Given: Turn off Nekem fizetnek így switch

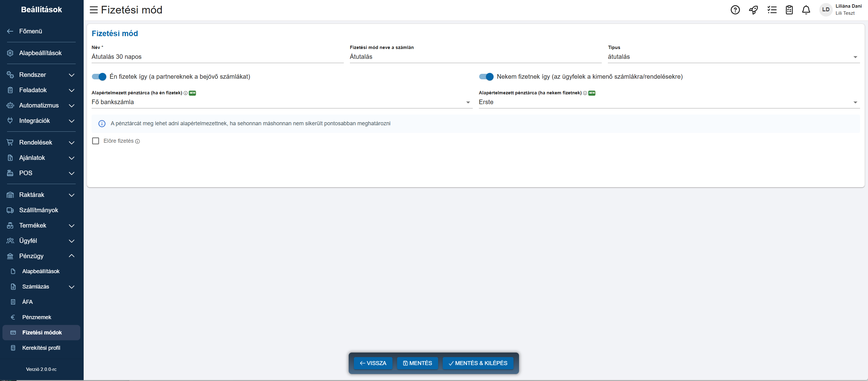Looking at the screenshot, I should (x=486, y=77).
